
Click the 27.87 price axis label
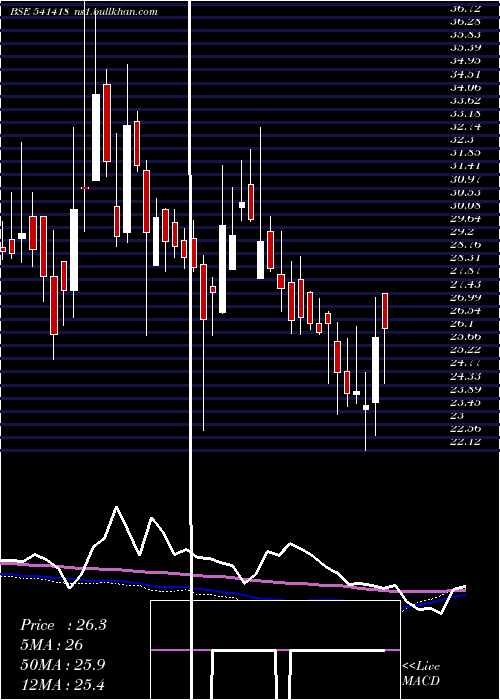[466, 271]
